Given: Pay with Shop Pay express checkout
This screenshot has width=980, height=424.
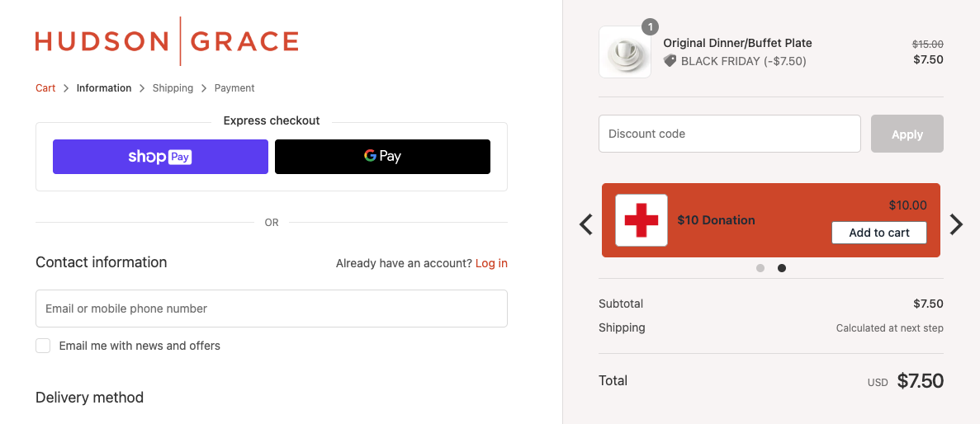Looking at the screenshot, I should pos(160,157).
